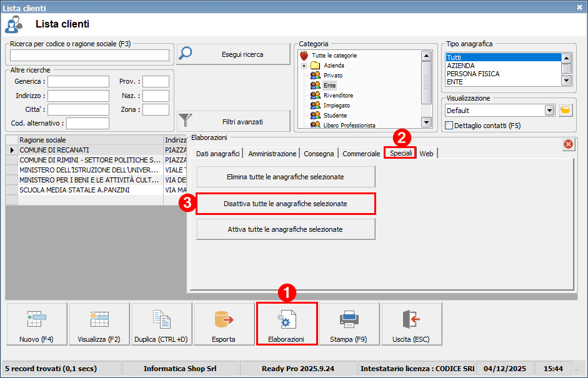Click the Duplica (CTRL+D) button
Screen dimensions: 588x378
(x=162, y=324)
